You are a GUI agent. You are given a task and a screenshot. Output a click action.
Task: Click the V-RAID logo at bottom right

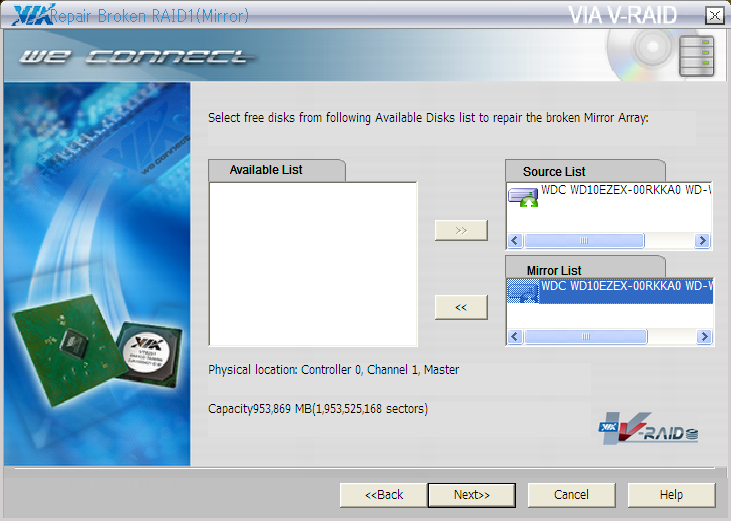(649, 428)
